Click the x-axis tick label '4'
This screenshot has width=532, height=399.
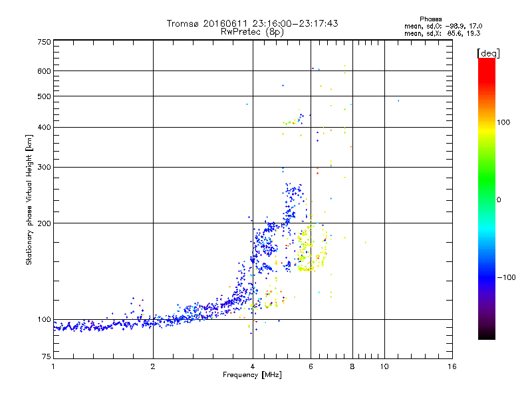click(253, 366)
